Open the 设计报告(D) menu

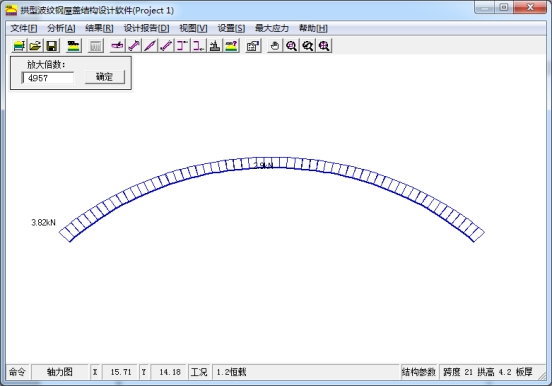coord(146,28)
